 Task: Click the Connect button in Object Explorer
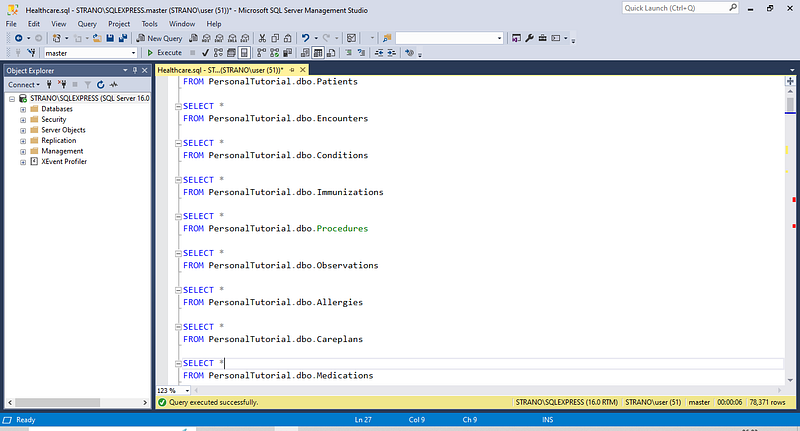(x=23, y=85)
